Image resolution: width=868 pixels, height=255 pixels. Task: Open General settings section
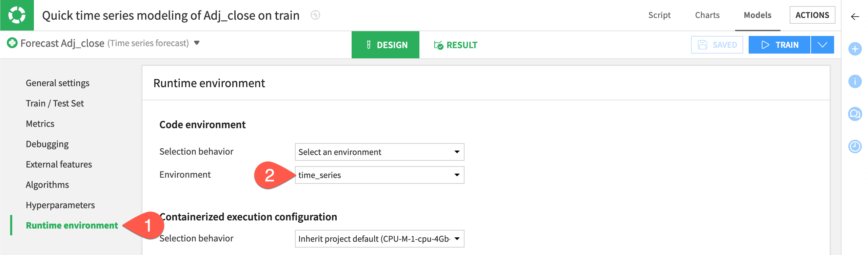pyautogui.click(x=58, y=83)
